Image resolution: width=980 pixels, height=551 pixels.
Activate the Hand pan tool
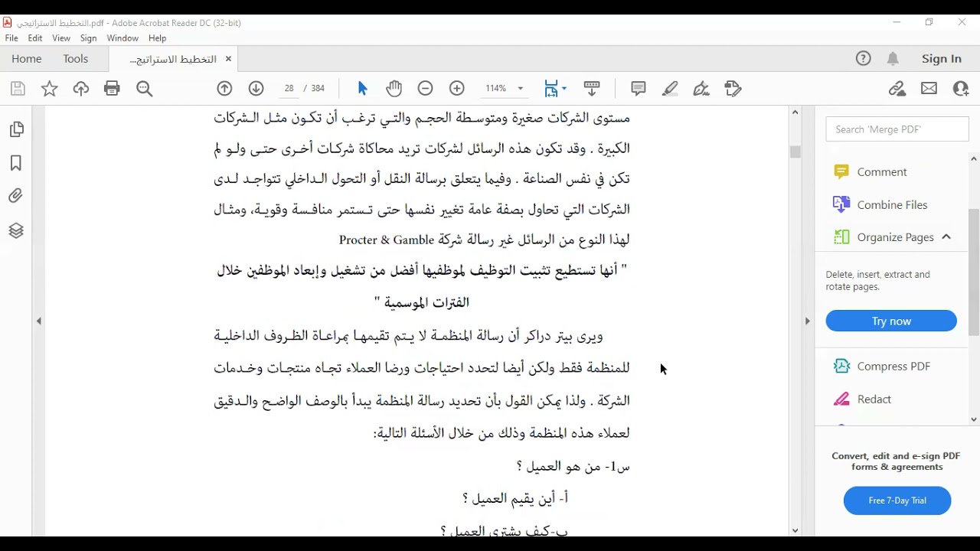[x=394, y=89]
